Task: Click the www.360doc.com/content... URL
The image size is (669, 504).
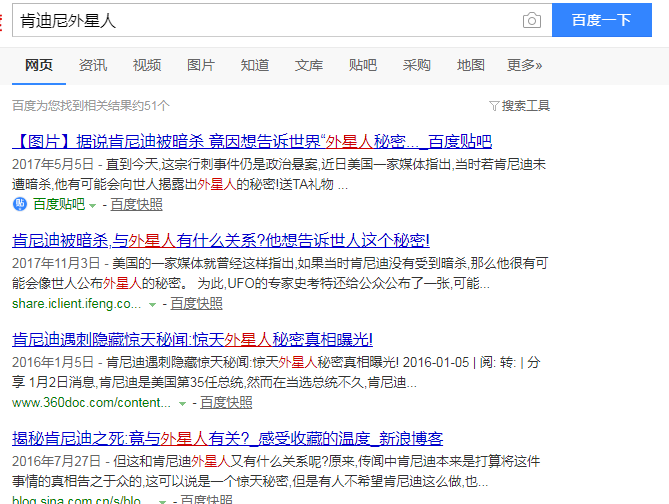Action: click(91, 402)
